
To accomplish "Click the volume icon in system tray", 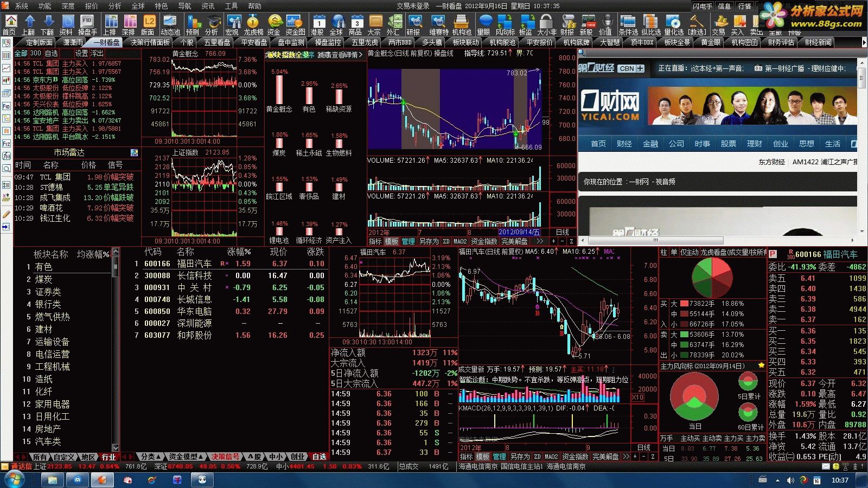I will coord(790,480).
